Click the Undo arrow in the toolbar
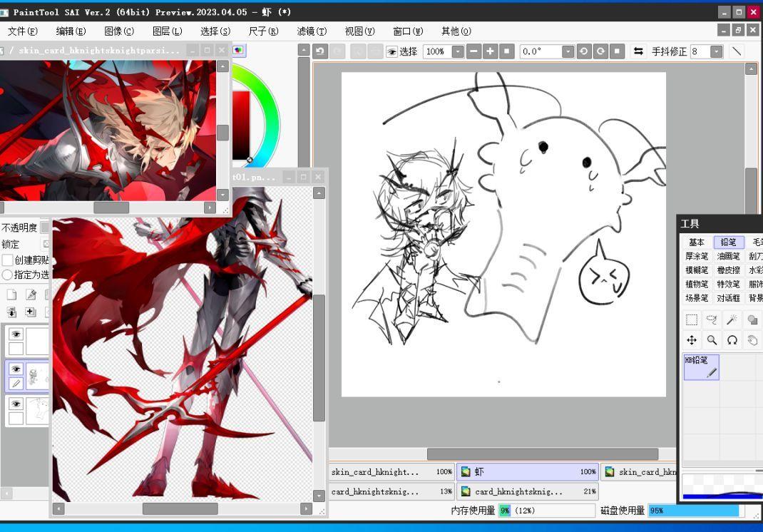763x532 pixels. tap(320, 51)
